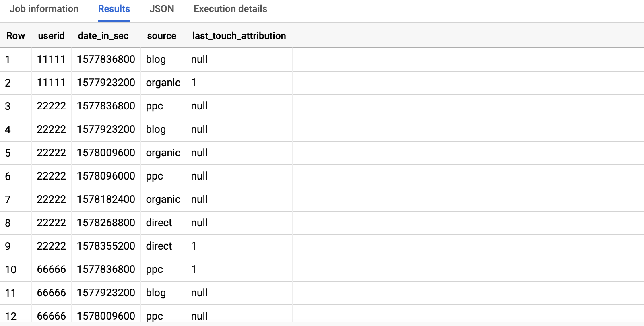Screen dimensions: 644x326
Task: Select userid 66666 in row 10
Action: coord(52,269)
